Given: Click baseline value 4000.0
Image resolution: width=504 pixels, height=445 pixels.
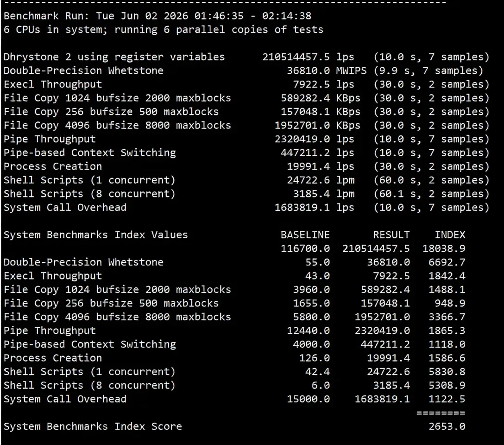Looking at the screenshot, I should click(x=311, y=344).
